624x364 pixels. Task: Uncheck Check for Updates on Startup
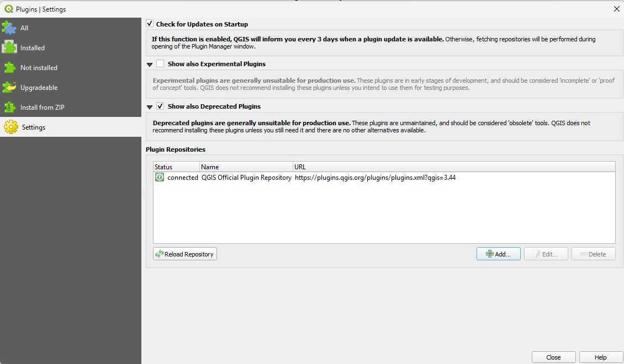[x=149, y=24]
